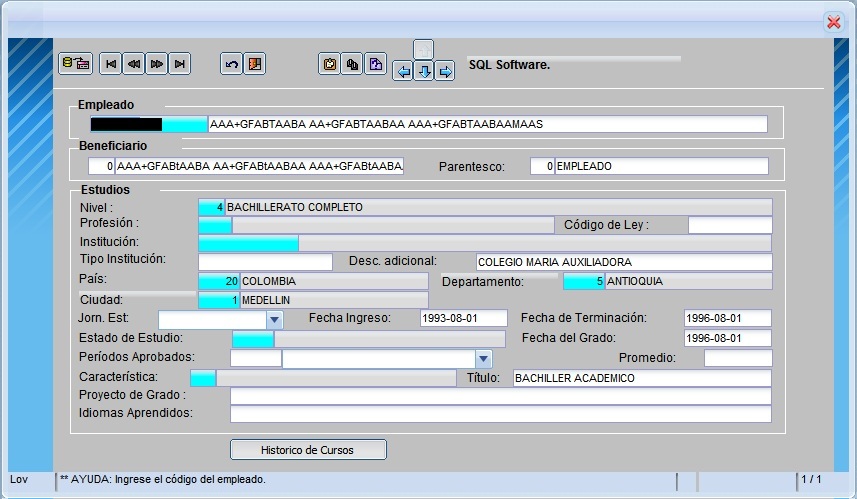Expand the Períodos Aprobados dropdown list
The image size is (857, 499).
[x=484, y=359]
